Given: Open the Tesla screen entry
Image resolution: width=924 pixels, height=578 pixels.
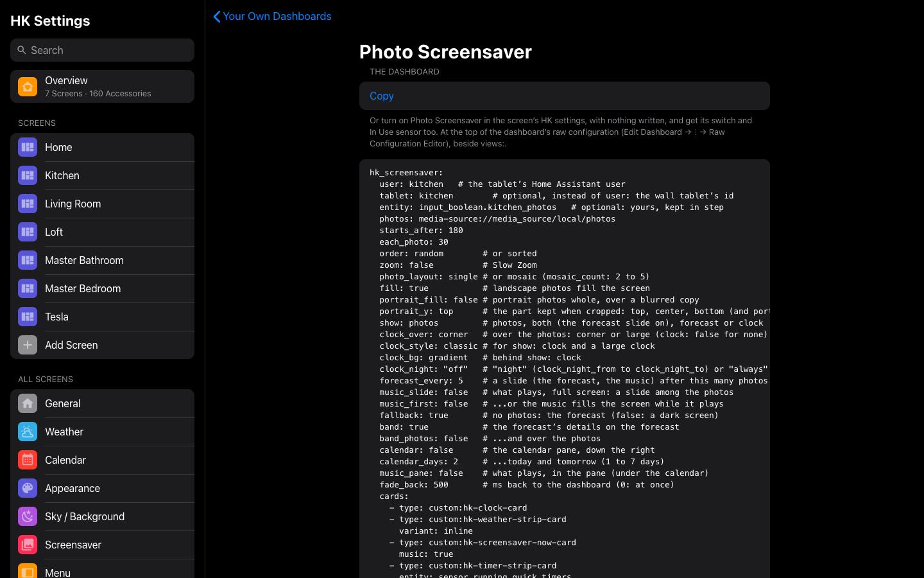Looking at the screenshot, I should point(102,317).
